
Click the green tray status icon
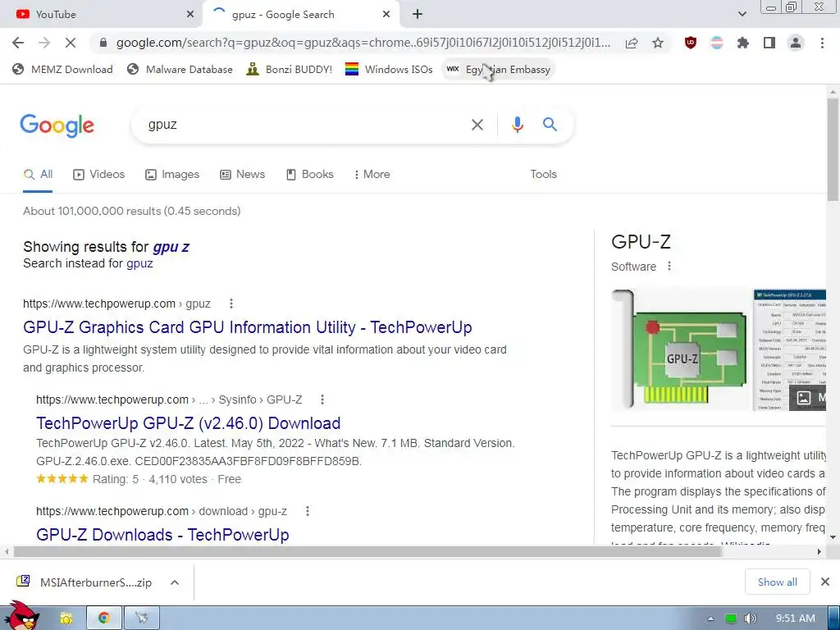pyautogui.click(x=731, y=619)
